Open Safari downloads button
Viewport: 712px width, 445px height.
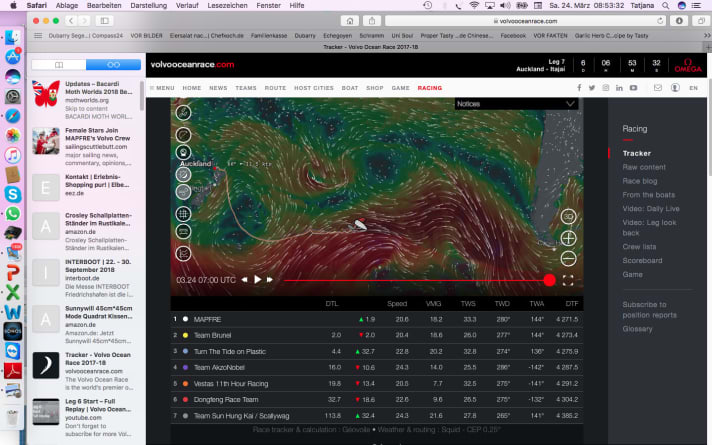click(x=679, y=21)
